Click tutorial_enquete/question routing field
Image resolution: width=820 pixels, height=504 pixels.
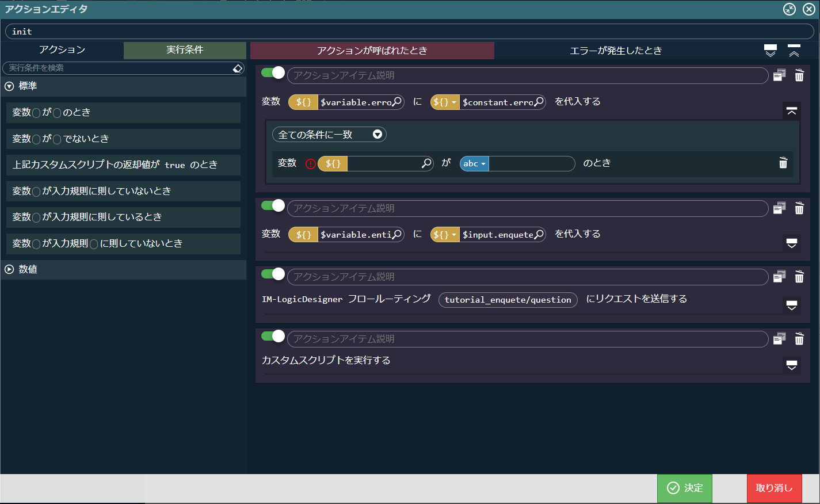click(x=508, y=300)
